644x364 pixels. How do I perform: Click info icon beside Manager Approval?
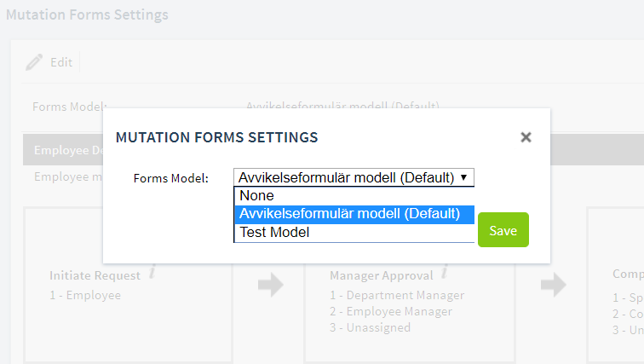coord(445,271)
